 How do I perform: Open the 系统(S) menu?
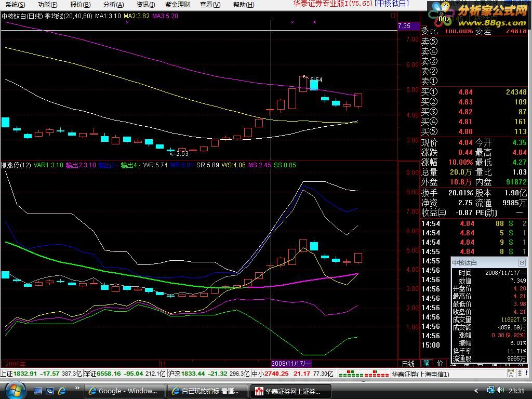[15, 5]
